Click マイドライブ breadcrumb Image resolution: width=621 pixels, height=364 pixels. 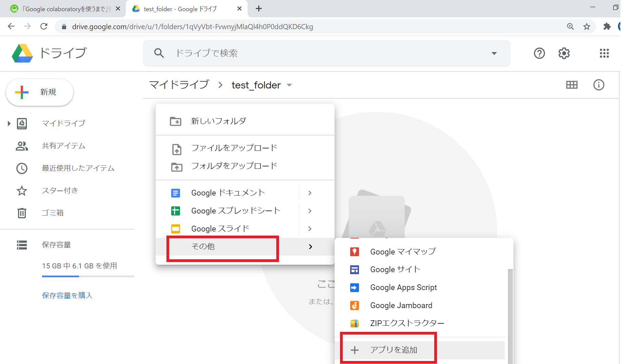click(179, 85)
